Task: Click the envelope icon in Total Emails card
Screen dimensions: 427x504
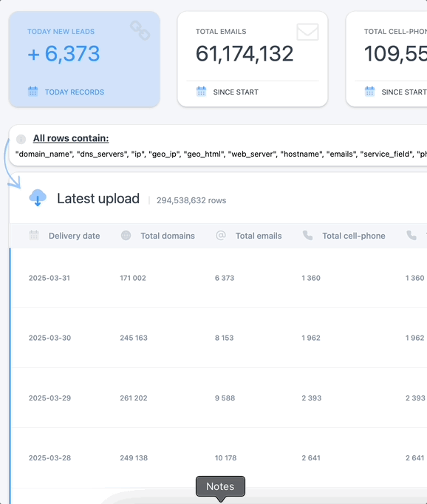Action: [x=307, y=32]
